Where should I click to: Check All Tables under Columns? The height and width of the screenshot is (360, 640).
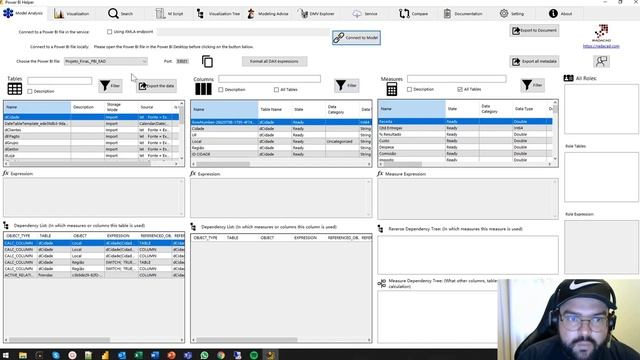tap(276, 89)
